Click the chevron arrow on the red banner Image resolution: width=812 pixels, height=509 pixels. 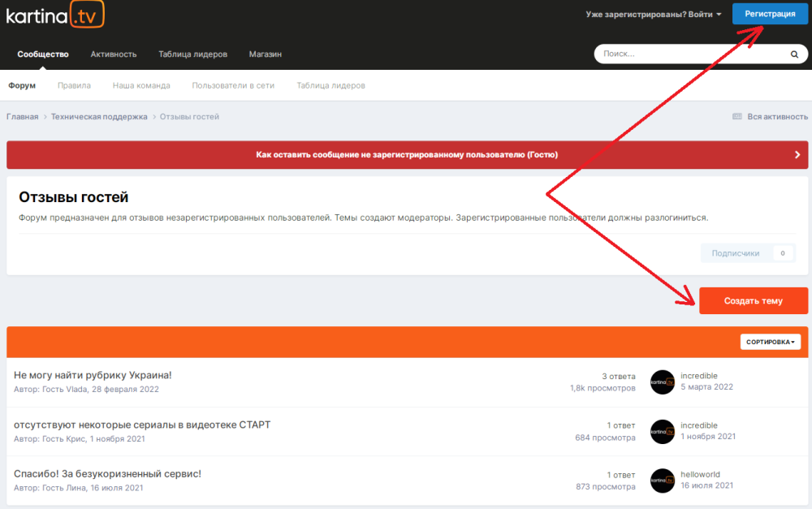[x=797, y=154]
